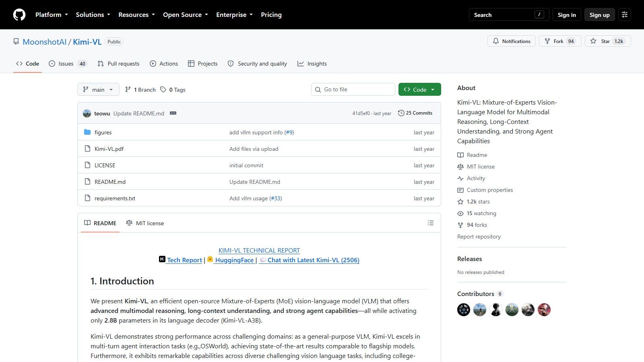Click the GitHub logo in header

point(19,15)
